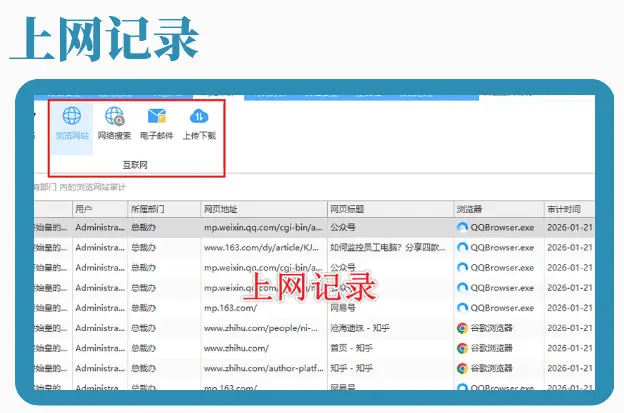Click 总裁办 department in the www.zhihu.com/author-platf row
Image resolution: width=624 pixels, height=413 pixels.
[143, 368]
